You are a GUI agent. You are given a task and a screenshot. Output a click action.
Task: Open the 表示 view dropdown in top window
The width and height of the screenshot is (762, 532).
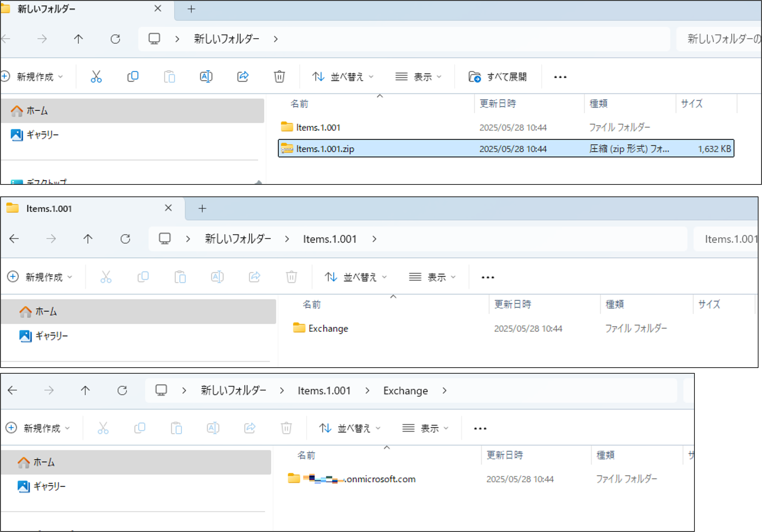(419, 77)
